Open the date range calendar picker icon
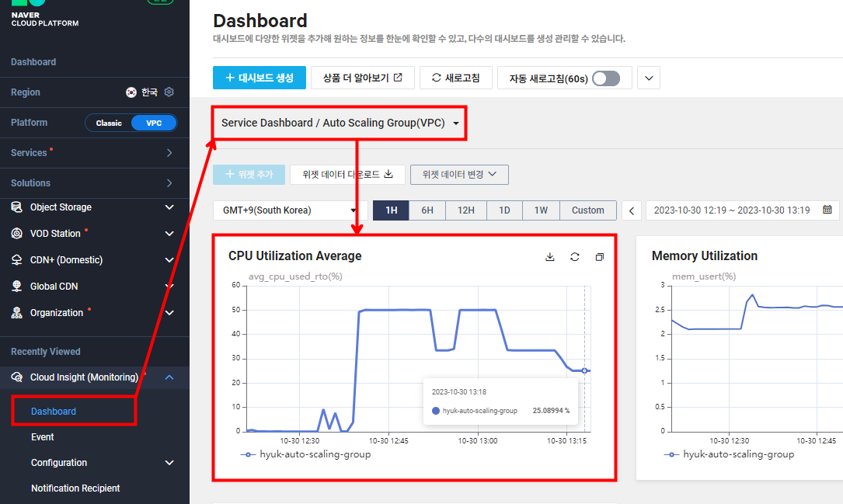This screenshot has height=504, width=843. tap(827, 210)
